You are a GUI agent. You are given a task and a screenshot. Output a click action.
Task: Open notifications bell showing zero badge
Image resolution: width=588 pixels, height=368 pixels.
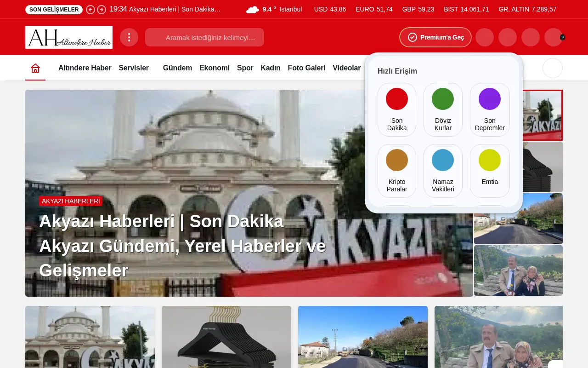(554, 37)
